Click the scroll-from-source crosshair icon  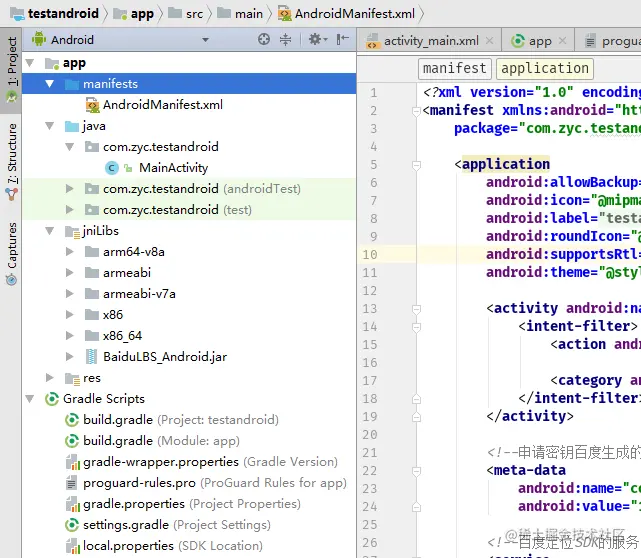pyautogui.click(x=264, y=39)
